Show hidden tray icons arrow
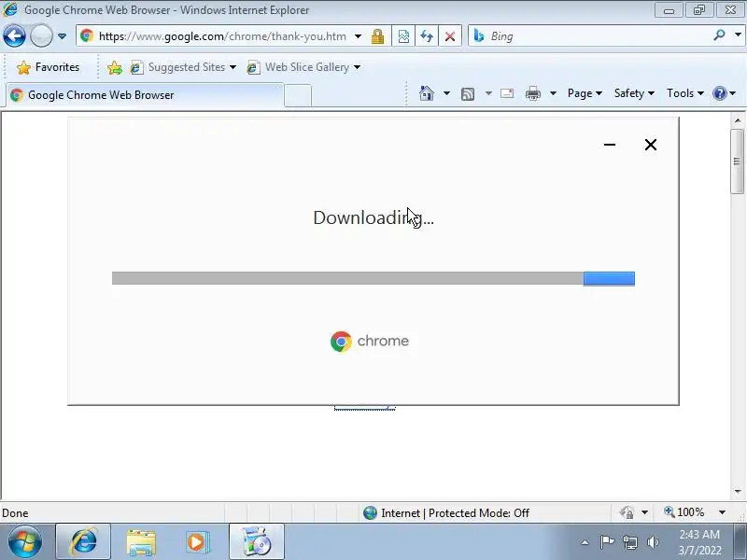Image resolution: width=747 pixels, height=560 pixels. (x=585, y=542)
